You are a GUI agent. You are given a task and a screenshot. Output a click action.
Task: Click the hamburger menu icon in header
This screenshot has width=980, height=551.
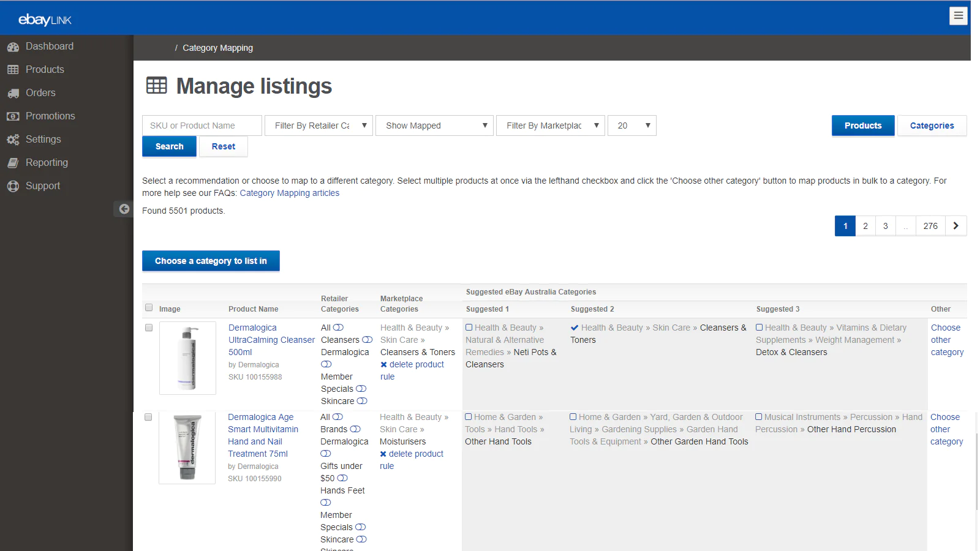tap(959, 16)
